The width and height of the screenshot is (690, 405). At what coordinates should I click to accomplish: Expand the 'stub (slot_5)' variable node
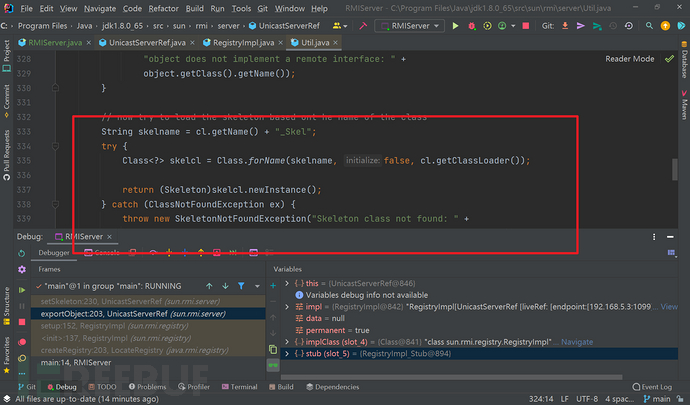point(287,353)
